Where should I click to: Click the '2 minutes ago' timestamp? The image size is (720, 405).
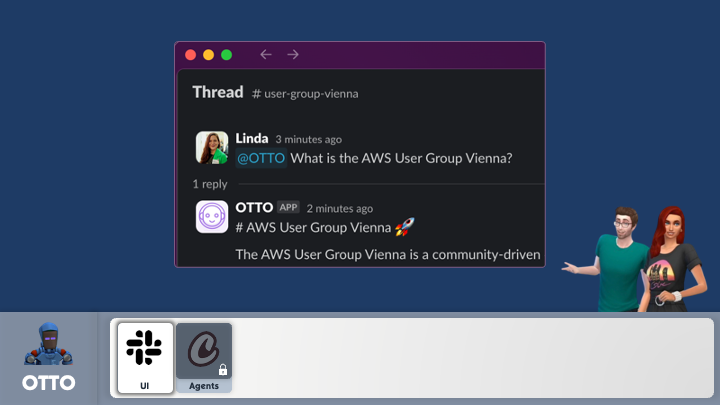tap(340, 208)
